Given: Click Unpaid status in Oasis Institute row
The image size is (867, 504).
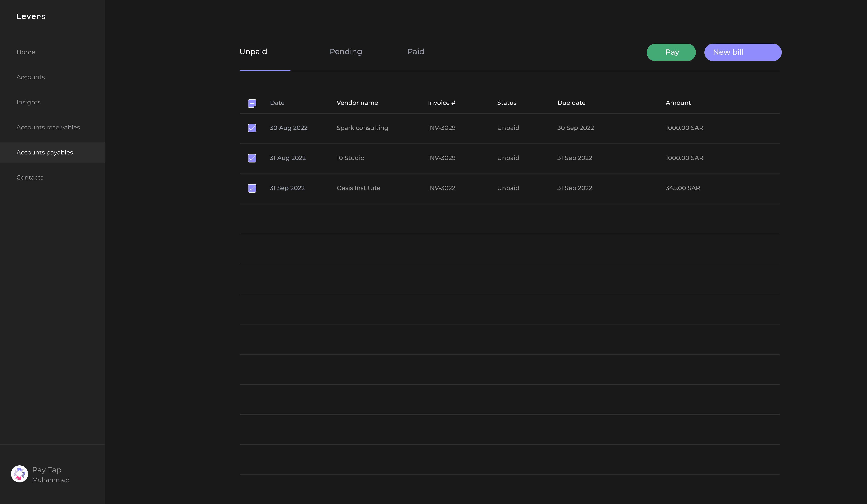Looking at the screenshot, I should (508, 188).
